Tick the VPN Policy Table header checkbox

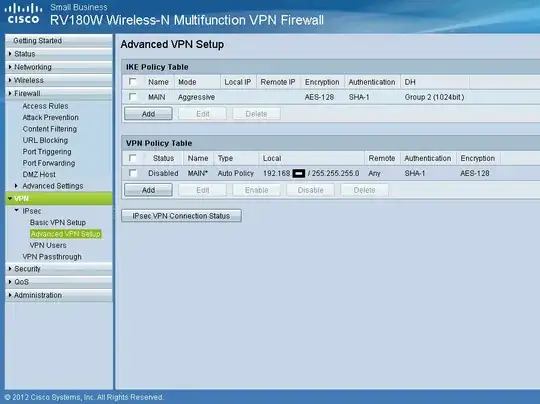(x=132, y=158)
